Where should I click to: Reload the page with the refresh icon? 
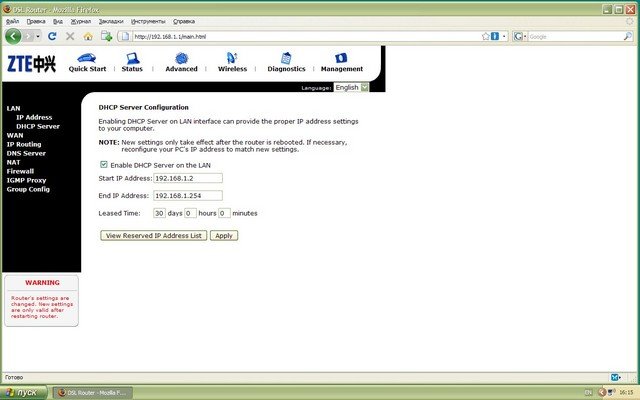52,36
